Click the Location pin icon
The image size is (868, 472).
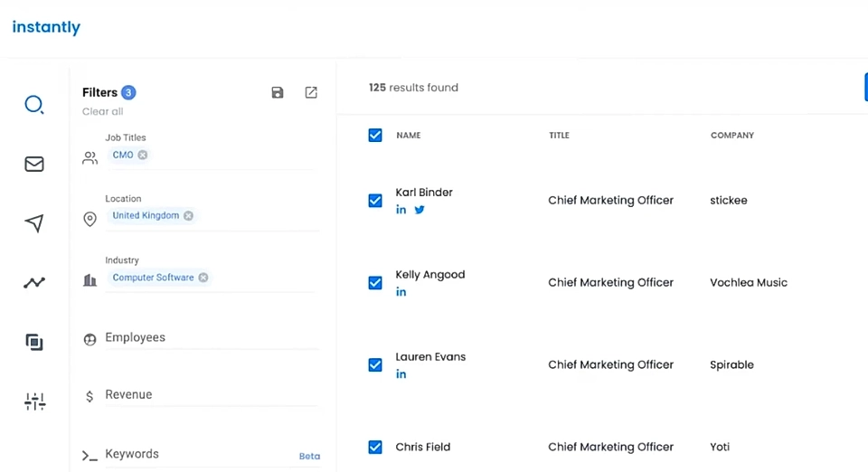tap(90, 219)
